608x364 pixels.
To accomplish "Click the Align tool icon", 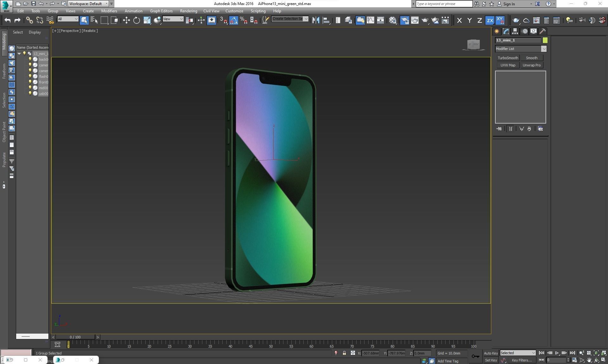I will tap(326, 20).
